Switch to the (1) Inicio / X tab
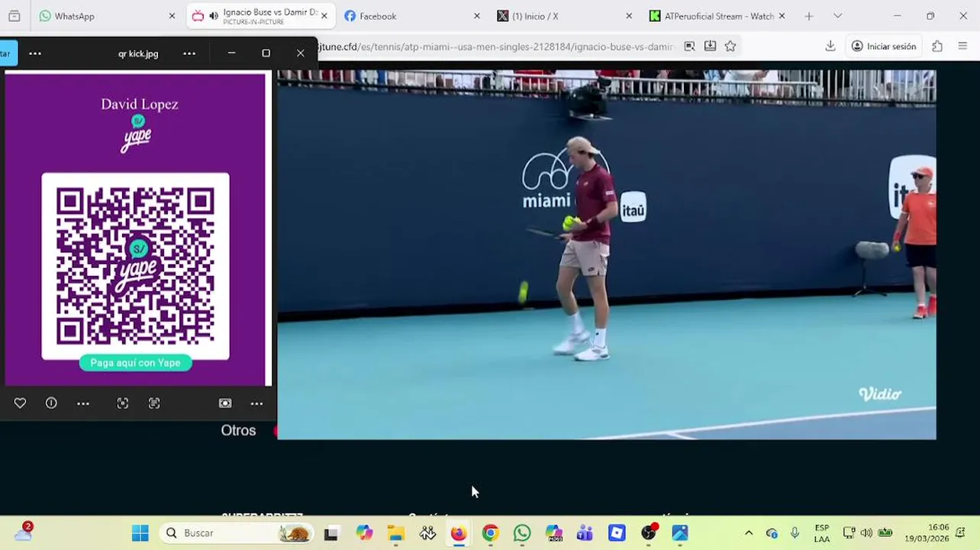980x550 pixels. (x=565, y=16)
